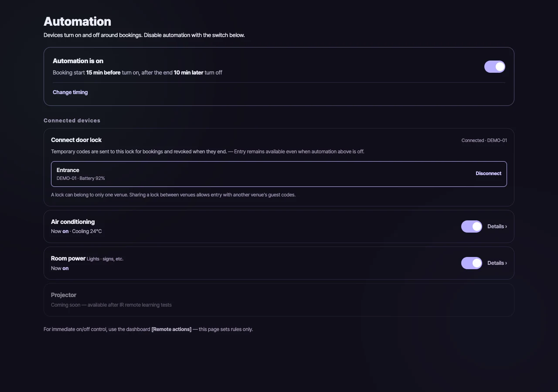Click the '15 min before' timing text
This screenshot has width=558, height=392.
(103, 73)
